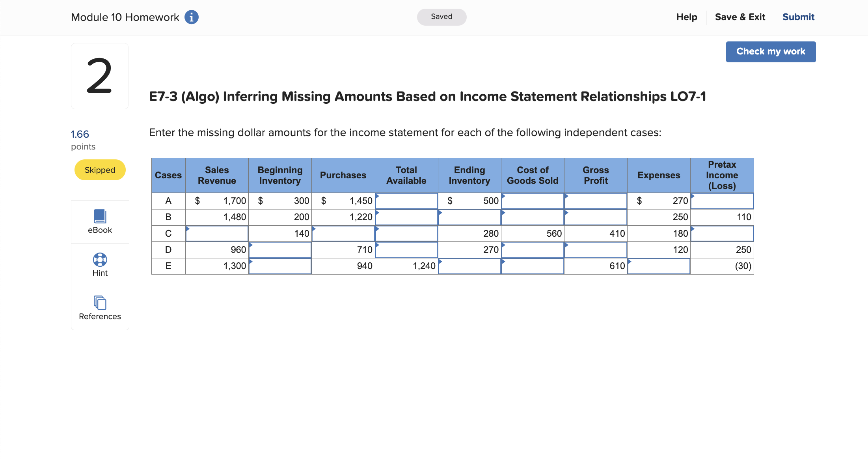This screenshot has height=460, width=868.
Task: Open the Help menu
Action: click(x=686, y=17)
